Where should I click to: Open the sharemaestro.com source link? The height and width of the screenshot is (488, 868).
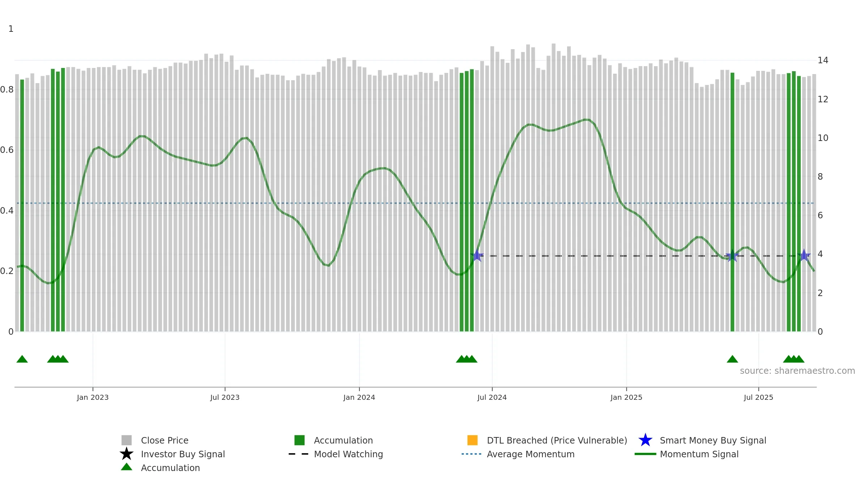797,371
